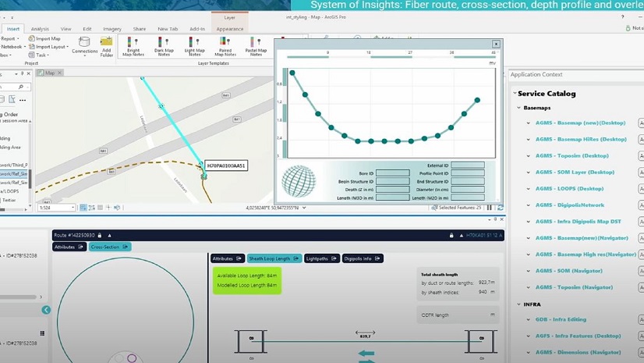Open Attributes tab beside Sheath Loop Length
Image resolution: width=644 pixels, height=363 pixels.
228,258
